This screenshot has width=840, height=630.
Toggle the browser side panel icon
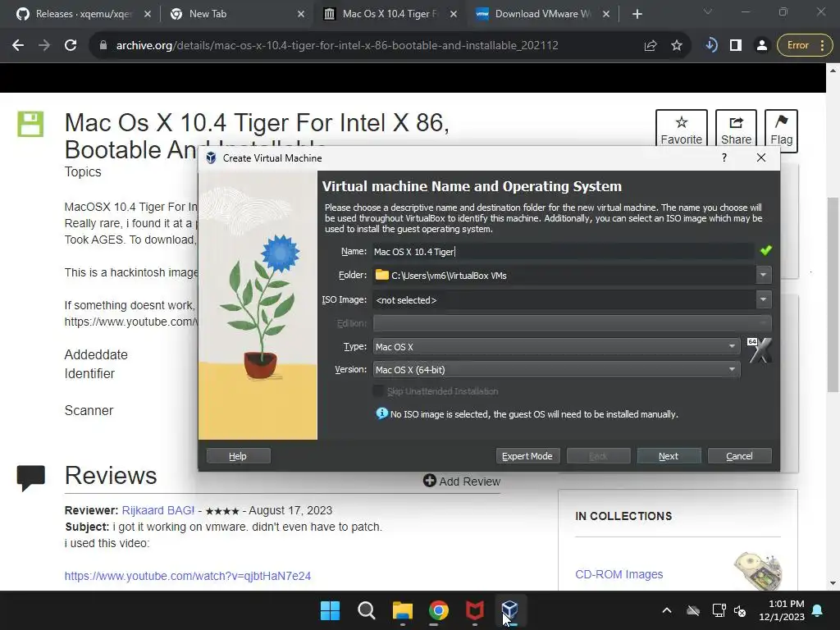tap(736, 46)
